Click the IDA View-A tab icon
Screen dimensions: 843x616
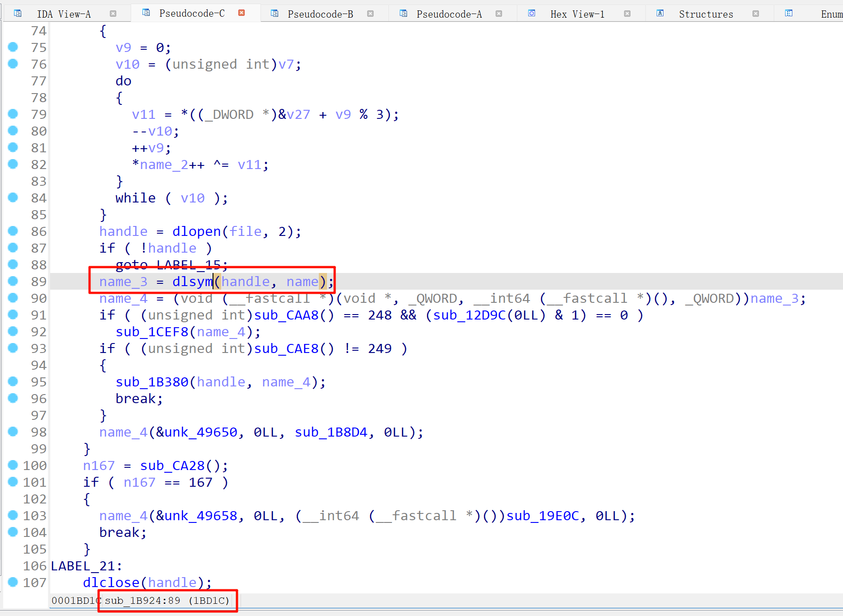18,14
